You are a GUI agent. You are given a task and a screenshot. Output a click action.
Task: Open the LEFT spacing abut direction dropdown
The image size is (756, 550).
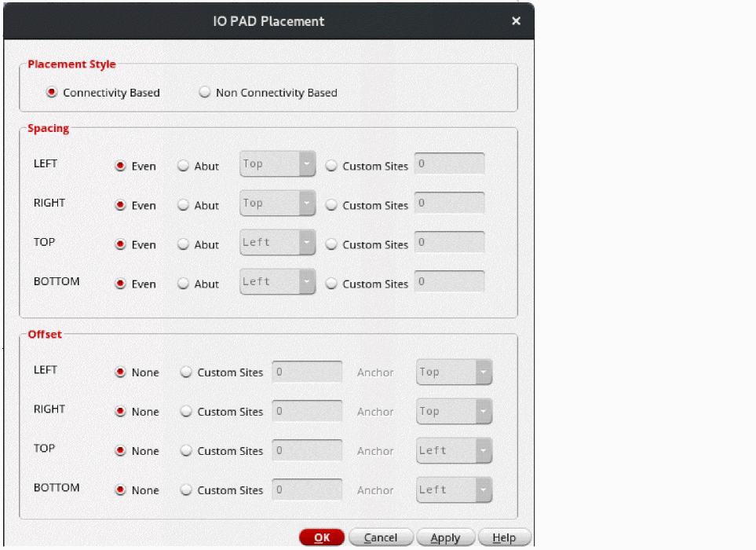point(277,163)
